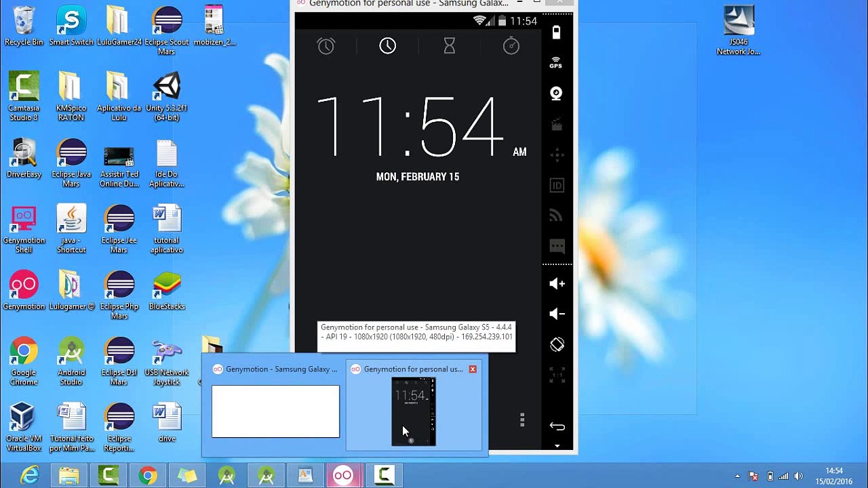Open the KMSpico RATON folder
This screenshot has width=868, height=488.
coord(71,97)
